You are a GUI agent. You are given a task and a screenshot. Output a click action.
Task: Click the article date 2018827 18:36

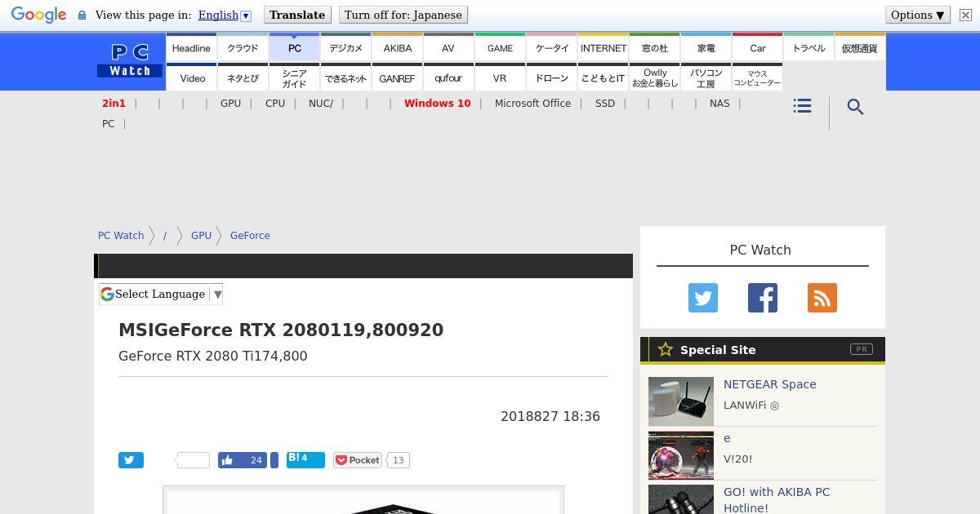point(550,416)
